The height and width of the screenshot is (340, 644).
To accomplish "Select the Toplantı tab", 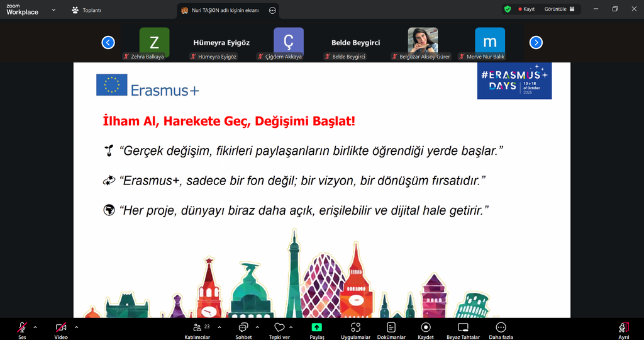I will pyautogui.click(x=87, y=10).
